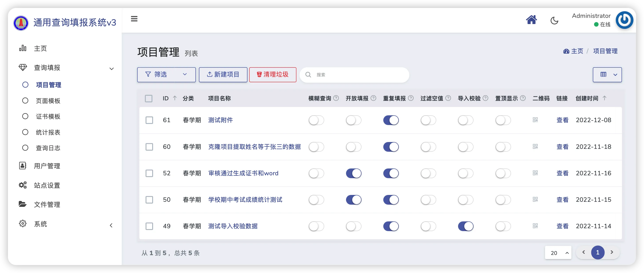The height and width of the screenshot is (273, 644).
Task: Open QR code for project 60
Action: 535,146
